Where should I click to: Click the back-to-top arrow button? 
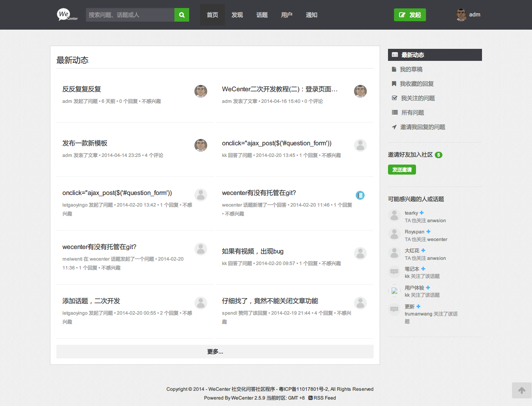point(522,390)
